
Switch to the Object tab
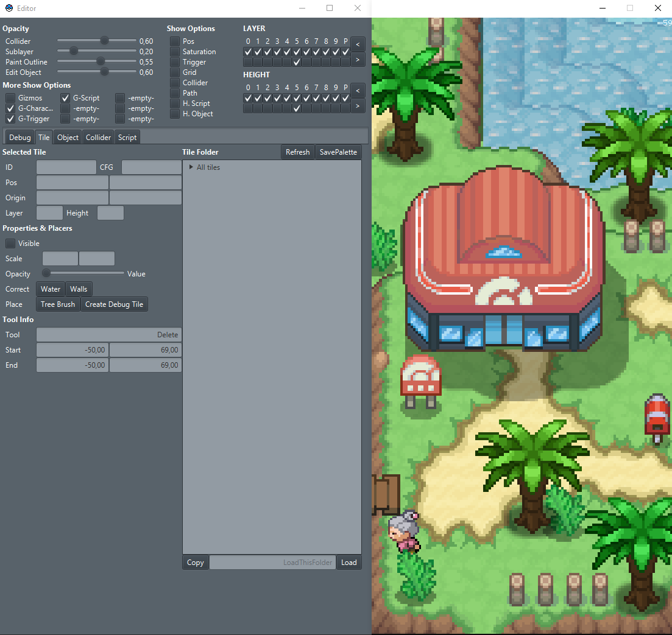[68, 138]
